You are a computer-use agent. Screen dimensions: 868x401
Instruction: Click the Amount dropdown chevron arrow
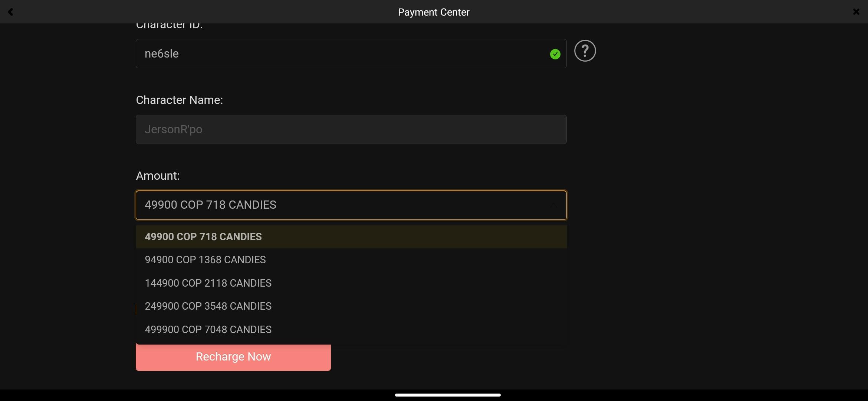tap(553, 205)
